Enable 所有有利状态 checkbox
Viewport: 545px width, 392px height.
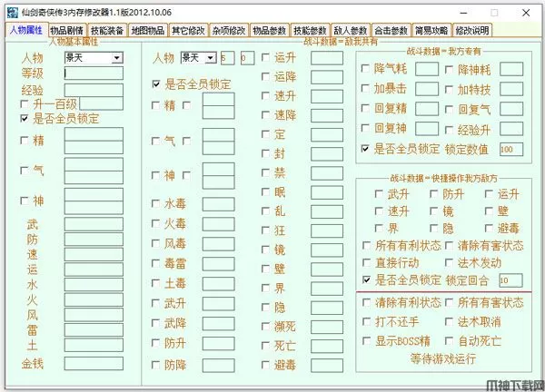click(366, 246)
